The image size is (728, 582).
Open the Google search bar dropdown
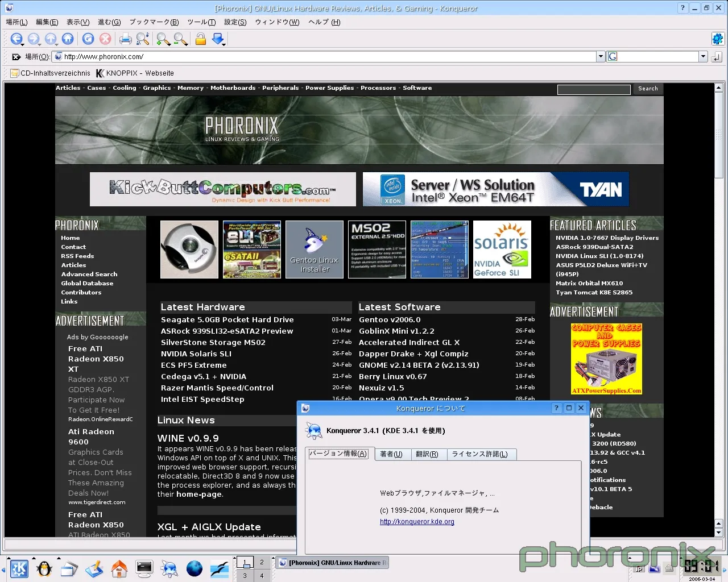pos(703,56)
